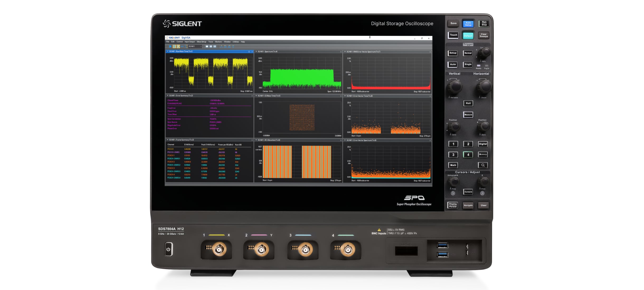Click the User button
644x290 pixels.
484,205
